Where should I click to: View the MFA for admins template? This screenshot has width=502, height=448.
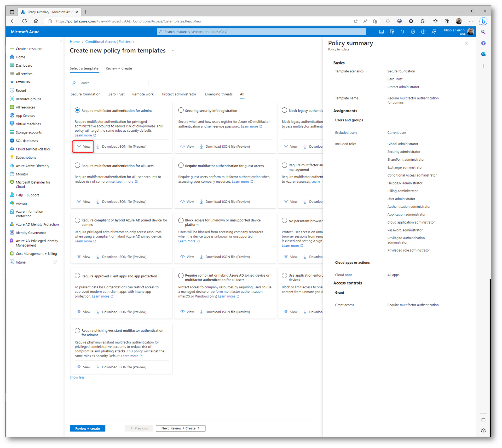(83, 147)
